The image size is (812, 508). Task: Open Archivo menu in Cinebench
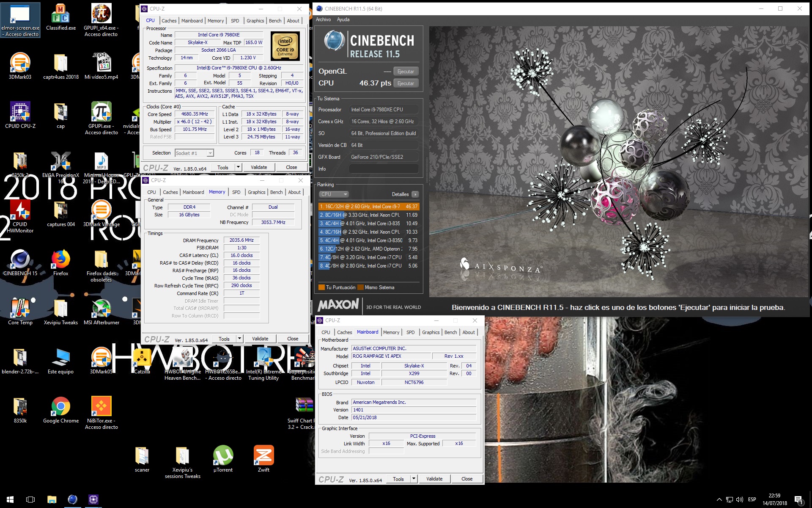click(324, 19)
